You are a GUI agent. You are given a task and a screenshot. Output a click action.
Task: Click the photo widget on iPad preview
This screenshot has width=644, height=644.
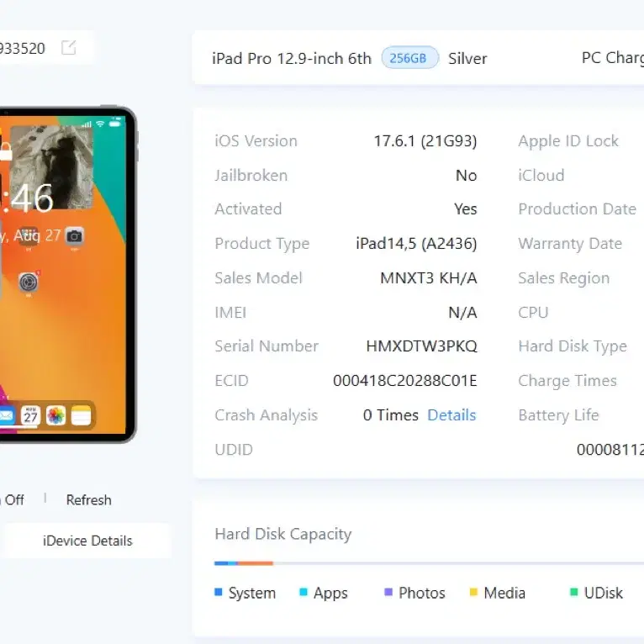[51, 167]
